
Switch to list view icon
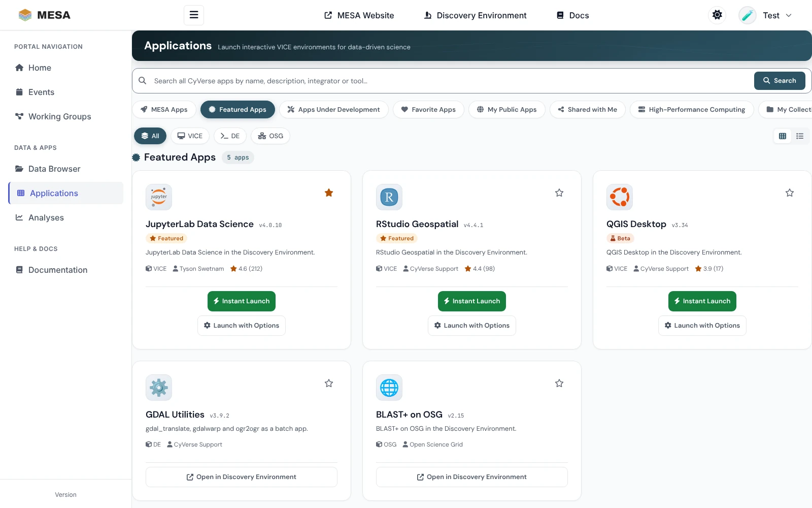[800, 136]
